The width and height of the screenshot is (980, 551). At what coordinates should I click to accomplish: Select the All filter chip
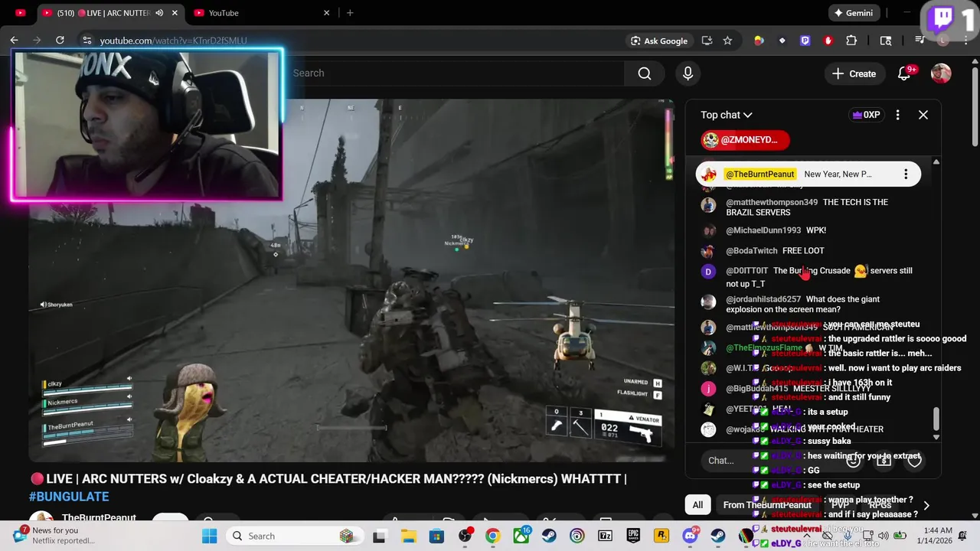pos(697,505)
